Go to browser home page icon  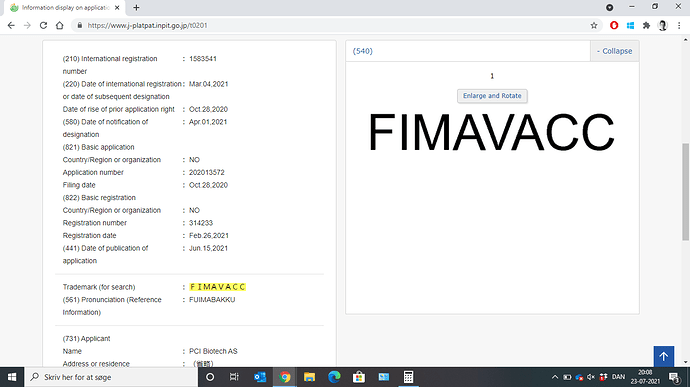pyautogui.click(x=59, y=26)
